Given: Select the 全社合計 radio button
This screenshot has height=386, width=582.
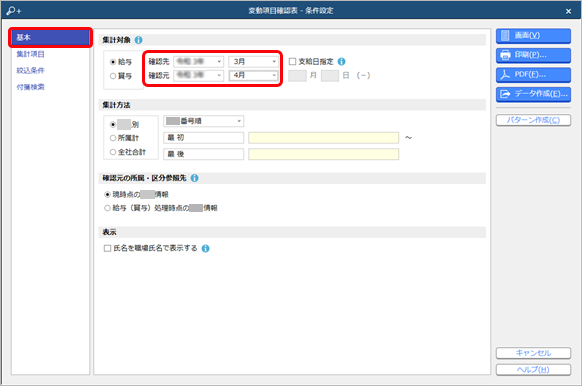Looking at the screenshot, I should pos(113,152).
